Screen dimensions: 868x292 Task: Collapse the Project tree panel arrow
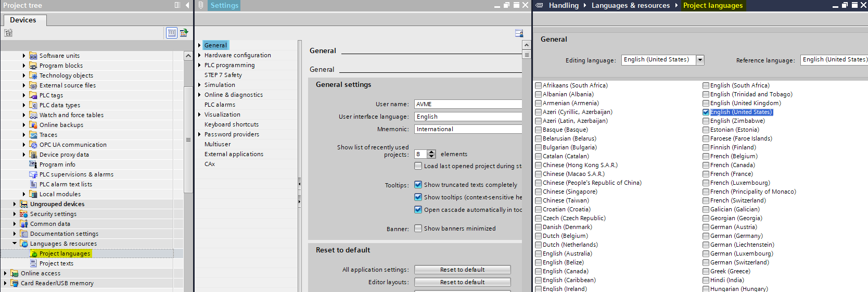187,5
